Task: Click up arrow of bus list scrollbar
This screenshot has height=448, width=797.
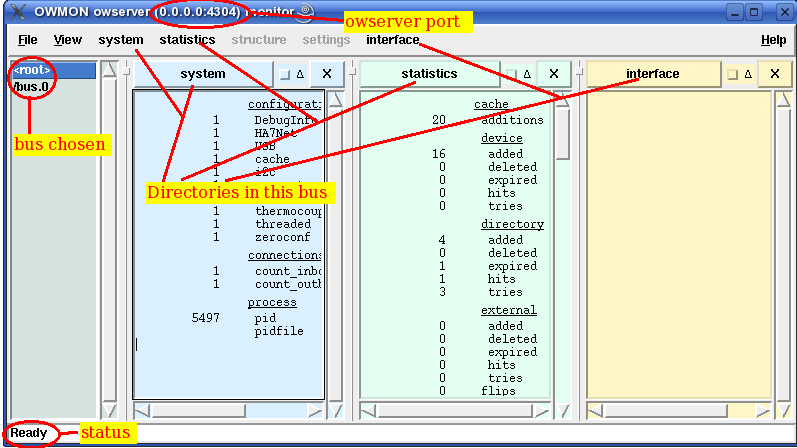Action: 109,70
